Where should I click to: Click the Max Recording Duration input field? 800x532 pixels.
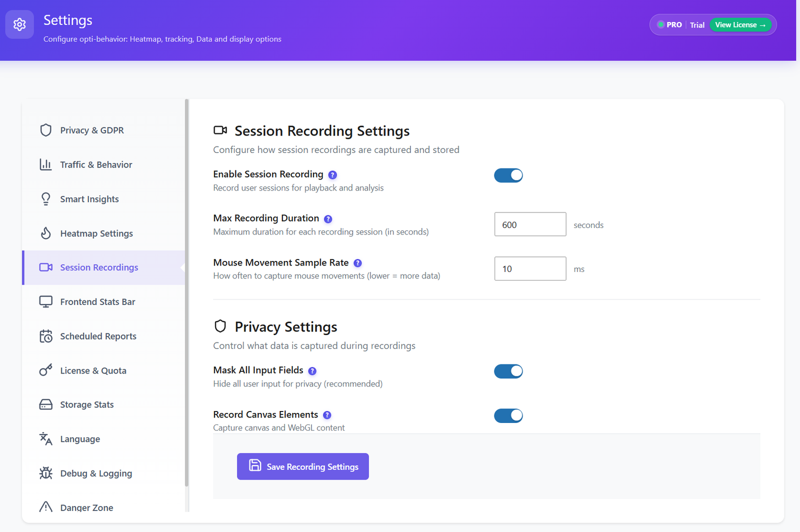[x=530, y=224]
